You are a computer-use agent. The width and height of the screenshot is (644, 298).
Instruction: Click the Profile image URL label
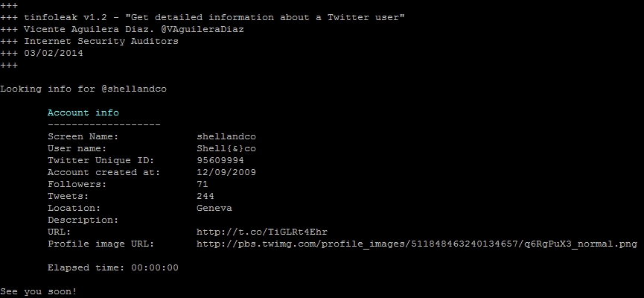(x=101, y=244)
